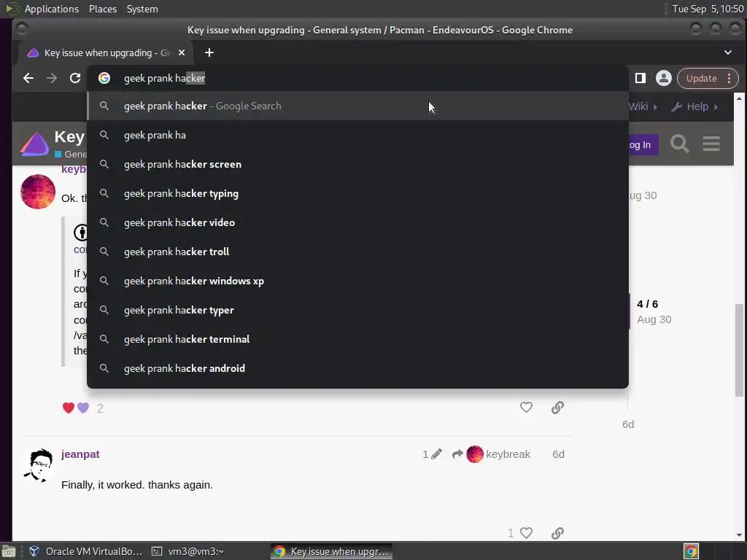Reload the page with the refresh icon
The height and width of the screenshot is (560, 747).
tap(75, 78)
